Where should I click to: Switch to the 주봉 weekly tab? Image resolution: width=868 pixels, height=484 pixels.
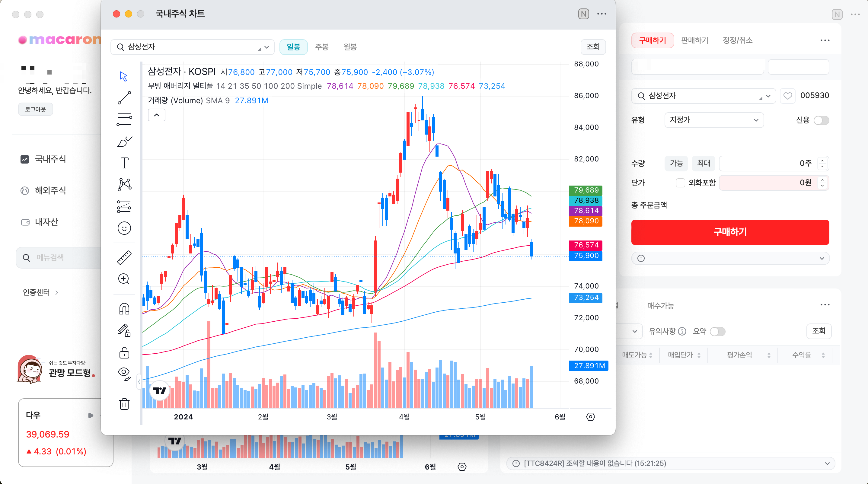click(322, 47)
